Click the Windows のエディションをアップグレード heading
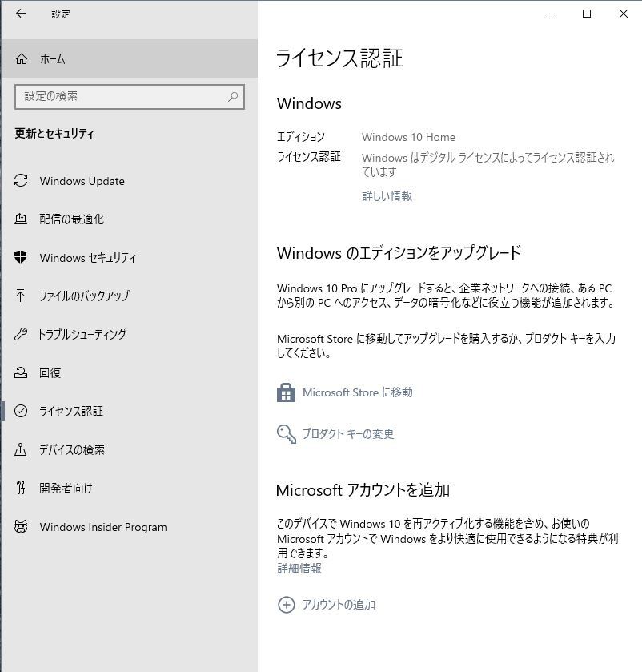 click(399, 252)
